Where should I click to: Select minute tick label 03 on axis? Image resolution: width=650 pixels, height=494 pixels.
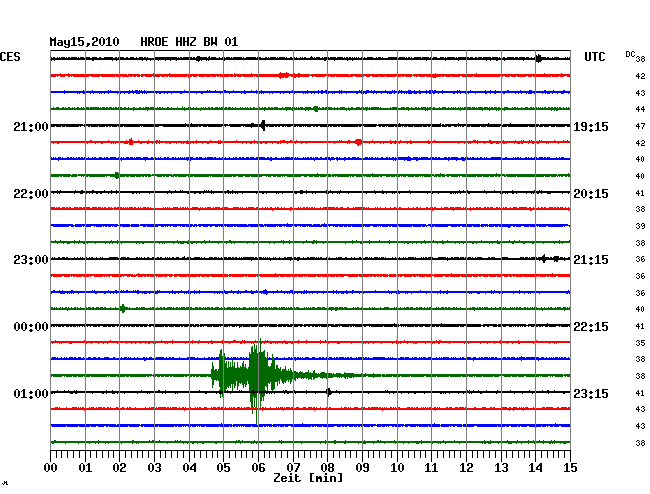[154, 467]
